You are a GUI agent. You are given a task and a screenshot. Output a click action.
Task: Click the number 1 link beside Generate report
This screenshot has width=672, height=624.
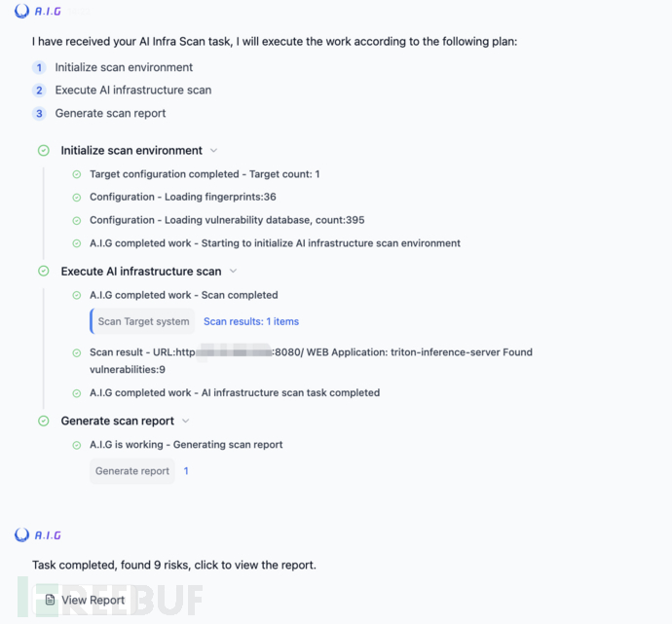coord(186,471)
